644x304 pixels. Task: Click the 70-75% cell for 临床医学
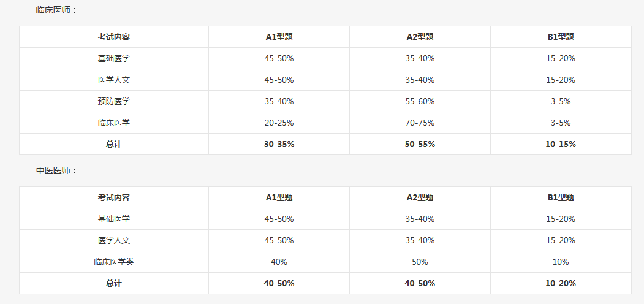click(420, 123)
